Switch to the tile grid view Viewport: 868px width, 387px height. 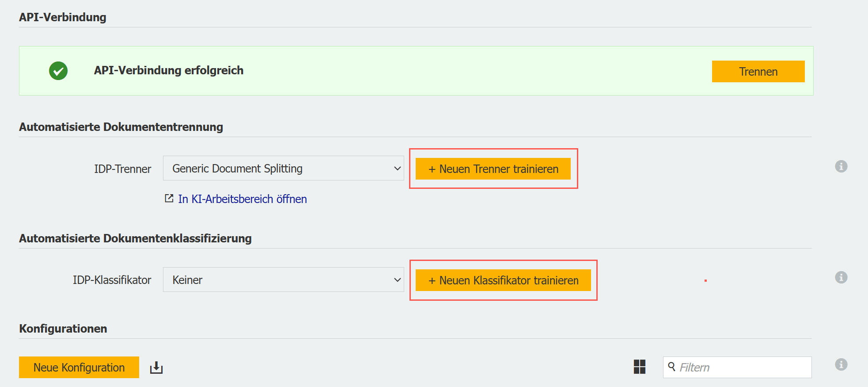click(x=639, y=367)
